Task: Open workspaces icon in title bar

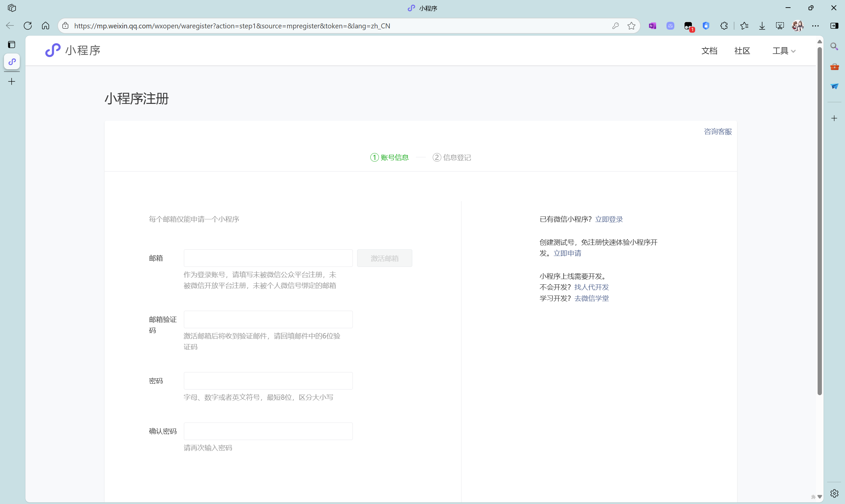Action: [12, 8]
